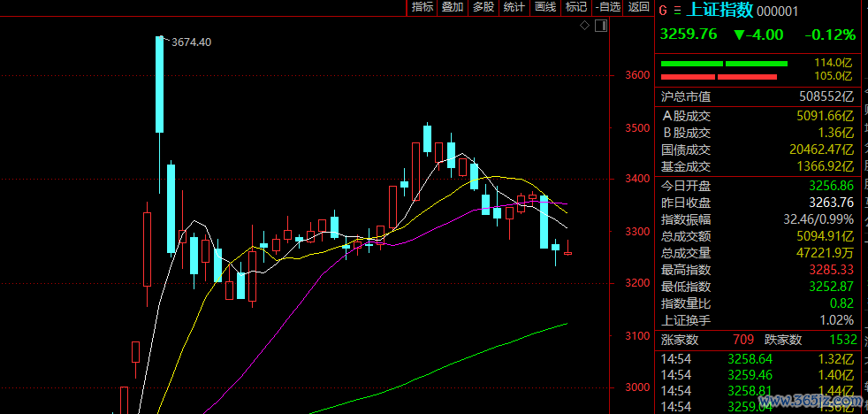Viewport: 868px width, 414px height.
Task: Open the 叠加 overlay menu
Action: pyautogui.click(x=453, y=7)
